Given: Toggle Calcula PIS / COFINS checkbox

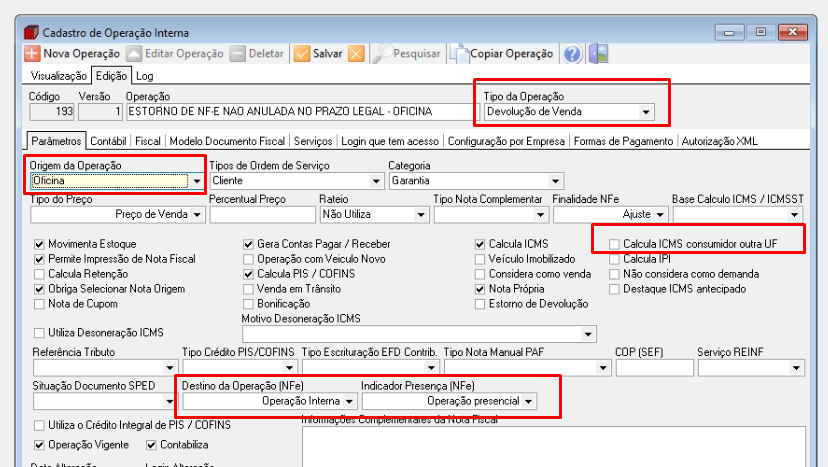Looking at the screenshot, I should (x=248, y=274).
